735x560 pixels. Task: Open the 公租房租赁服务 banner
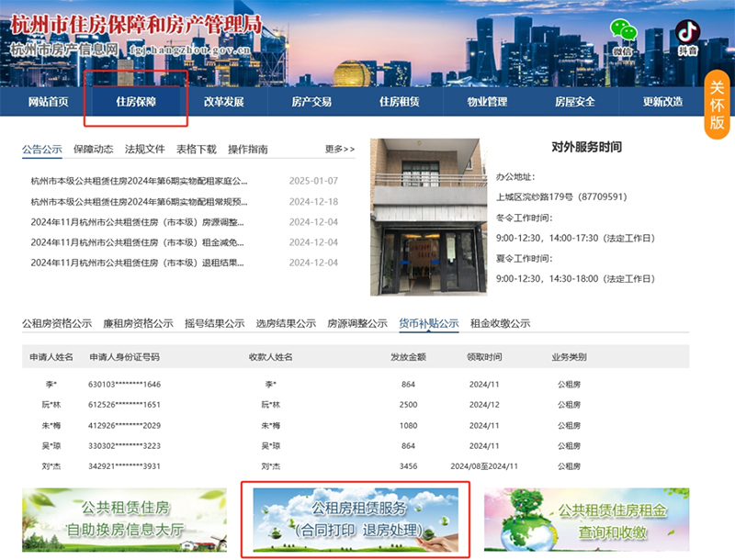coord(356,521)
